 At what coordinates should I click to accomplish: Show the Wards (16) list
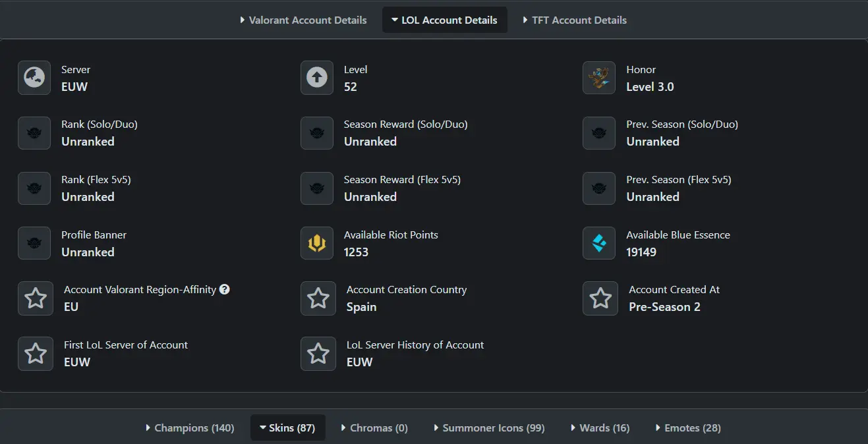600,428
